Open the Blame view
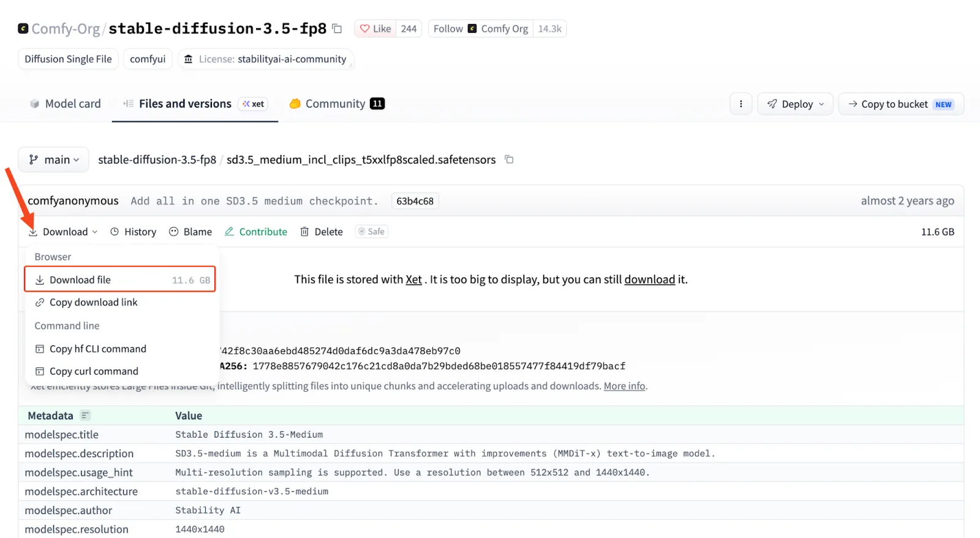The height and width of the screenshot is (538, 980). pos(190,232)
